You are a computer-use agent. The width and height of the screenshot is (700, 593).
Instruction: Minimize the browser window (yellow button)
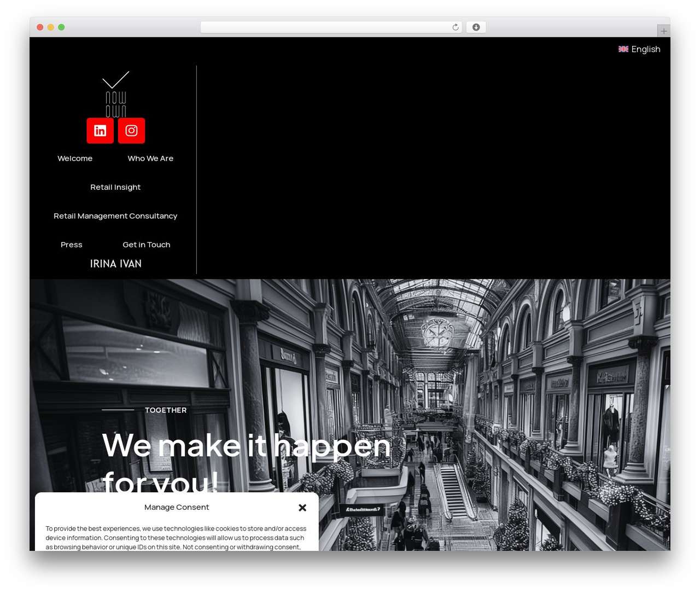point(50,27)
